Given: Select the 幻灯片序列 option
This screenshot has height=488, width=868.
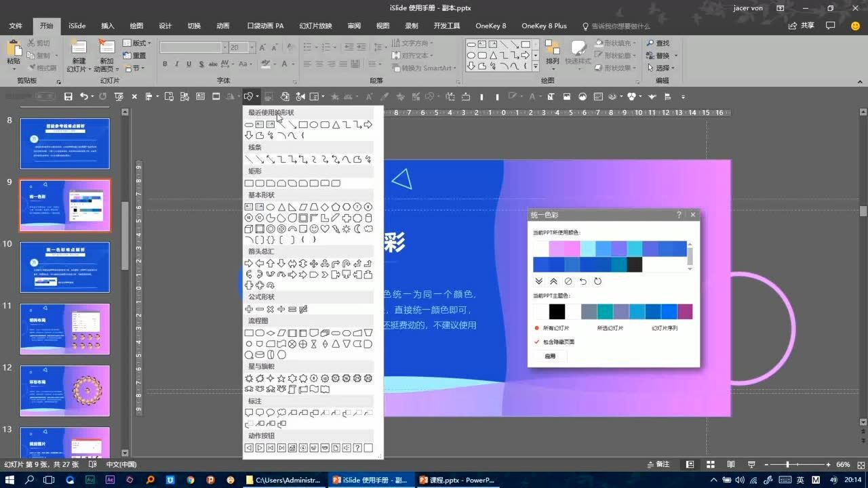Looking at the screenshot, I should [x=664, y=328].
